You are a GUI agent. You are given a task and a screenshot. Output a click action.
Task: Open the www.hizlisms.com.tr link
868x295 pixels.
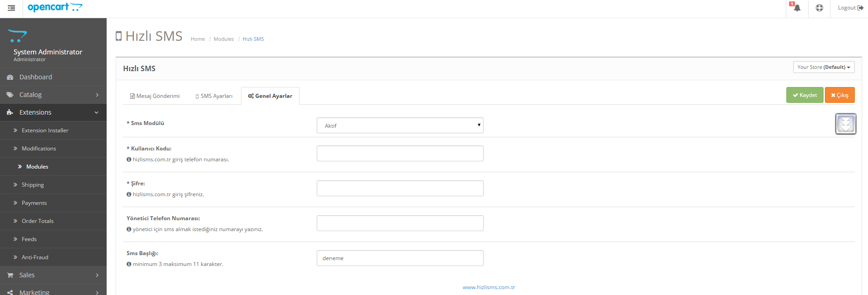pos(489,287)
